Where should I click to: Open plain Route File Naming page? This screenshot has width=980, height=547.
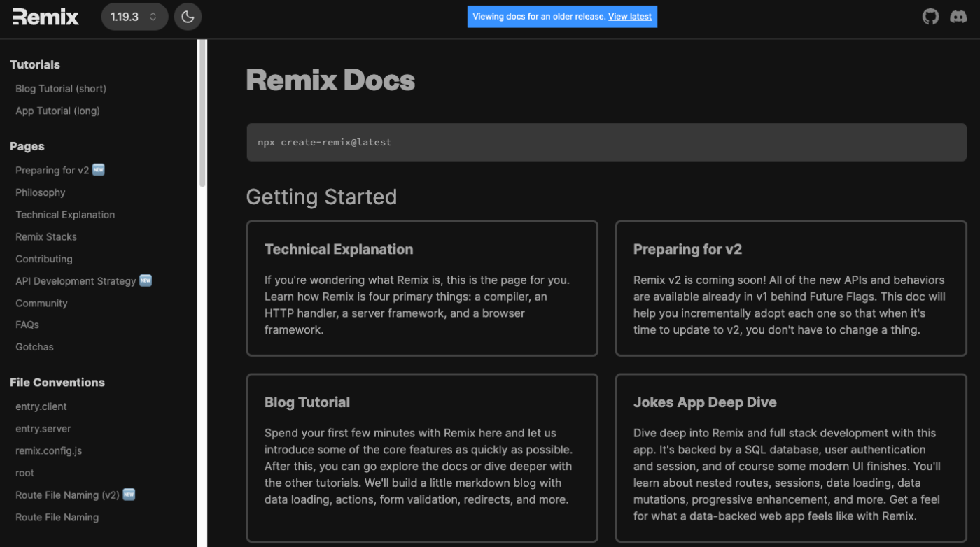(57, 517)
